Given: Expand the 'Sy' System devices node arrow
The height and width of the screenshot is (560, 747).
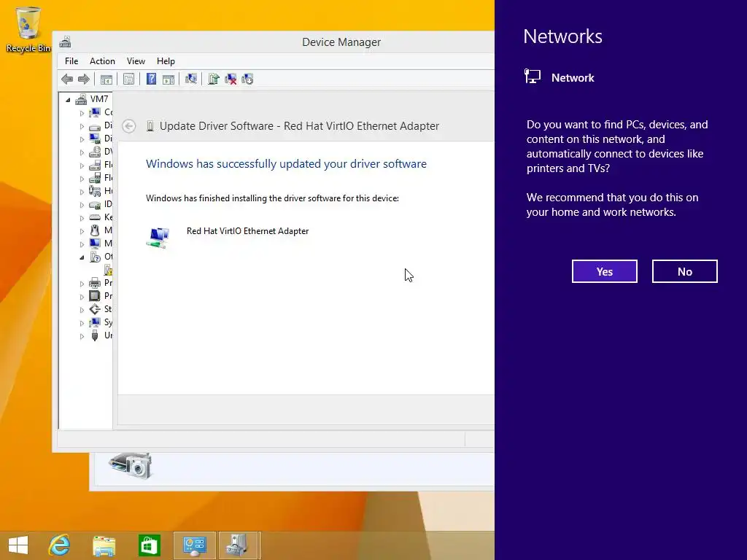Looking at the screenshot, I should pyautogui.click(x=82, y=323).
